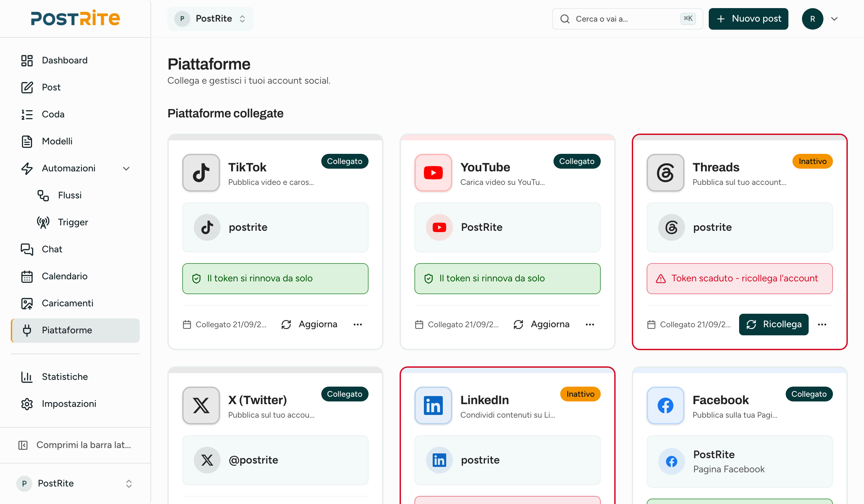
Task: Click the LinkedIn platform logo tile
Action: 433,406
